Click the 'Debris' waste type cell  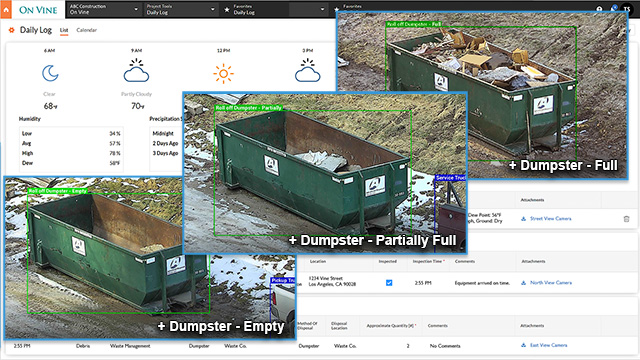83,346
